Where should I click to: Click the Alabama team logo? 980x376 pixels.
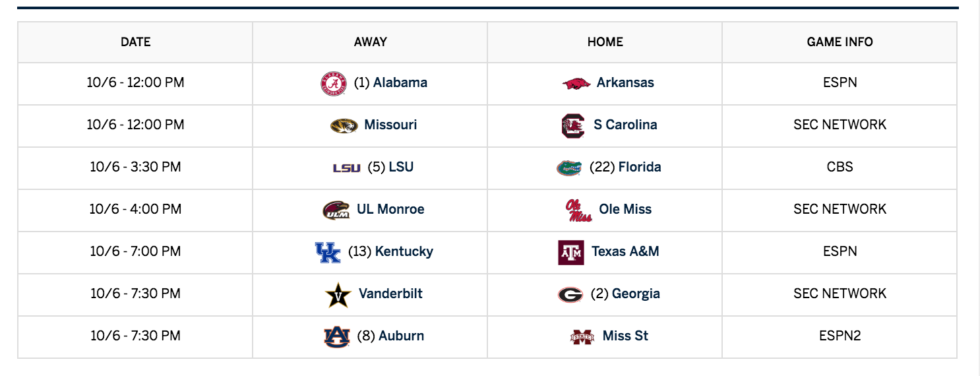333,83
